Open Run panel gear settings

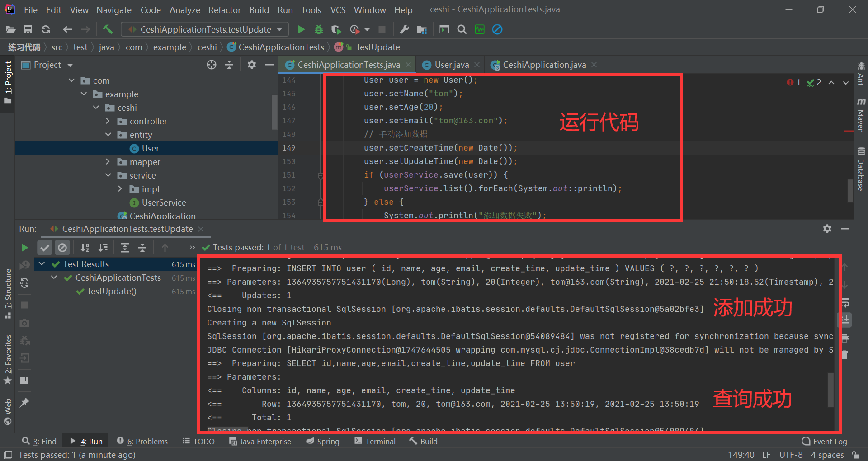coord(827,229)
